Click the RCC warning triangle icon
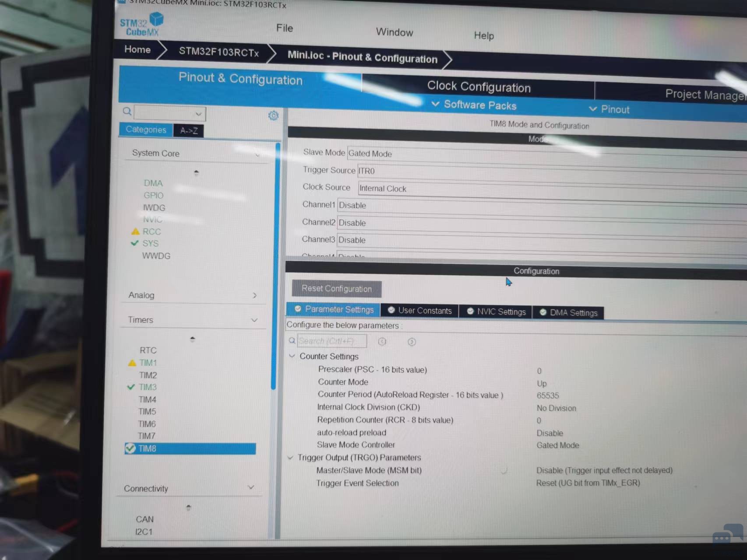The width and height of the screenshot is (747, 560). (135, 231)
